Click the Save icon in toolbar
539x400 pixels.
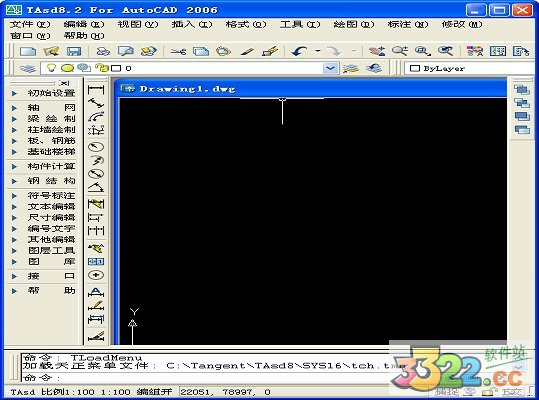tap(74, 52)
